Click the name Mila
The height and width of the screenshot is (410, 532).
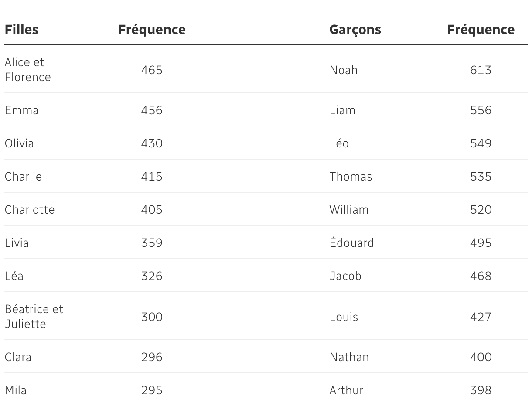16,390
